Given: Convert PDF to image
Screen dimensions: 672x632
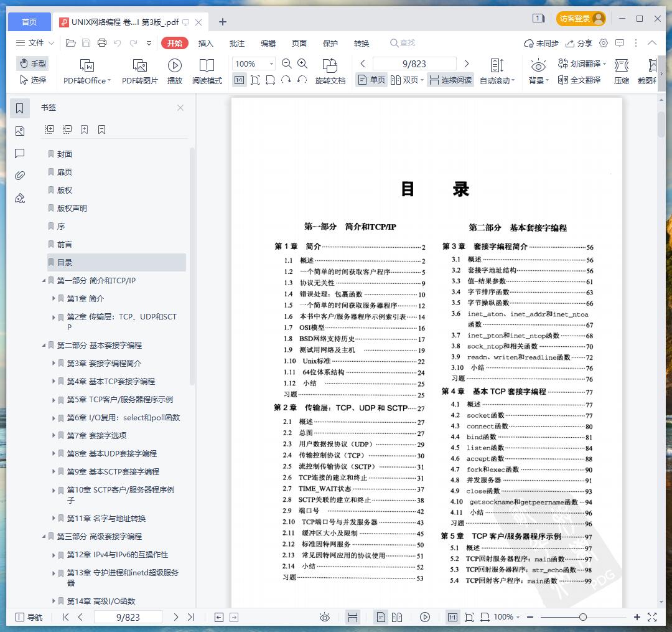Looking at the screenshot, I should click(x=140, y=72).
